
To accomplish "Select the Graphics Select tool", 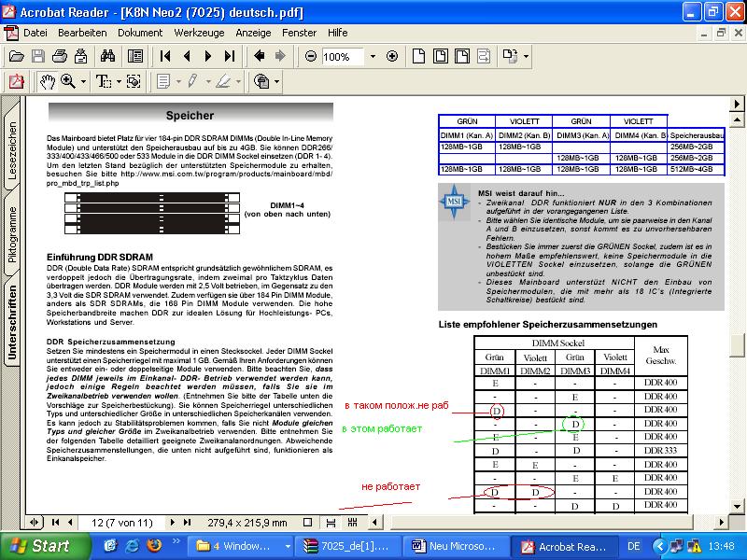I will (x=134, y=81).
